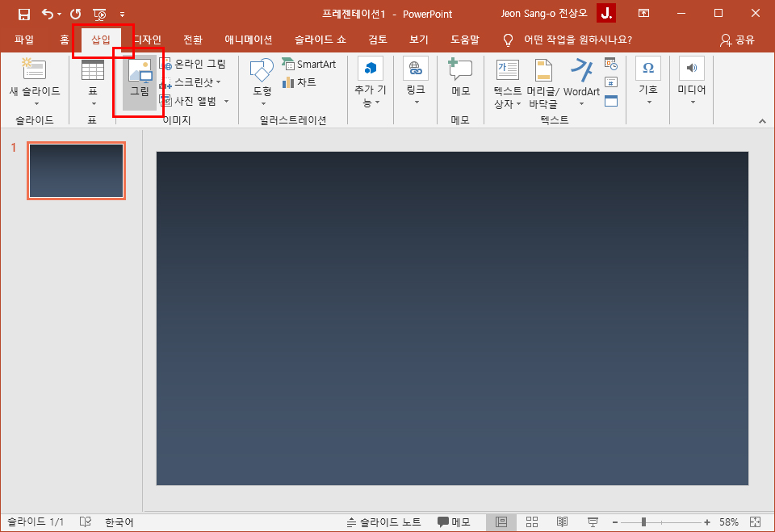Switch to Normal view icon
Viewport: 775px width, 532px height.
pyautogui.click(x=501, y=522)
